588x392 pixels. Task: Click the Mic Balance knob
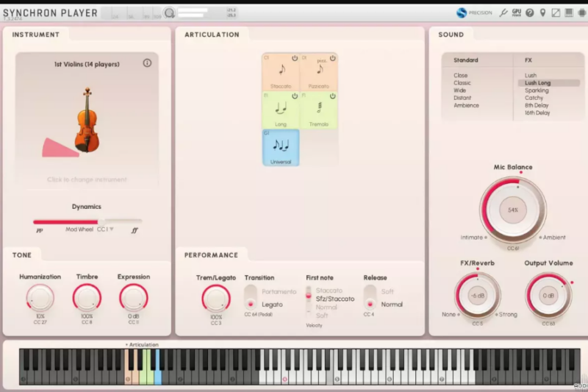[513, 210]
